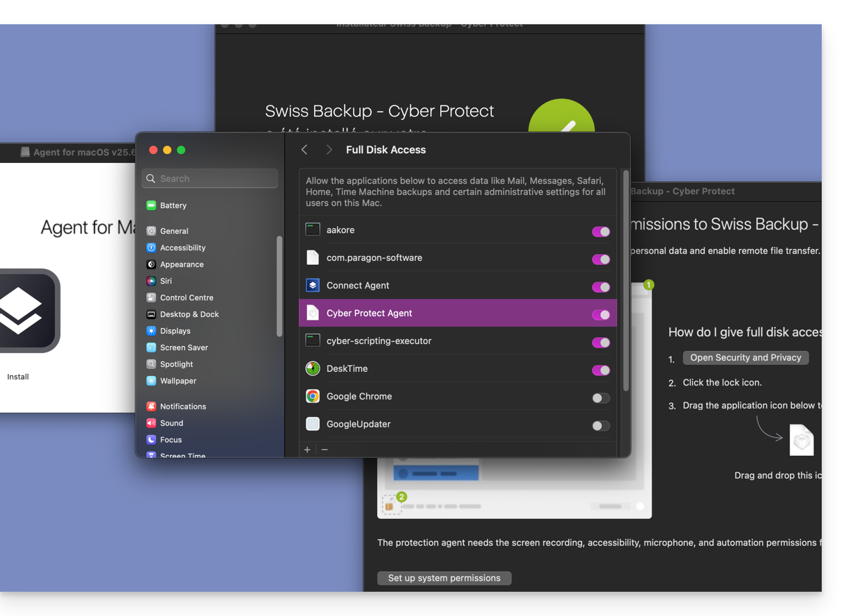Click the Full Disk Access list scrollbar
The image size is (846, 616).
click(625, 280)
